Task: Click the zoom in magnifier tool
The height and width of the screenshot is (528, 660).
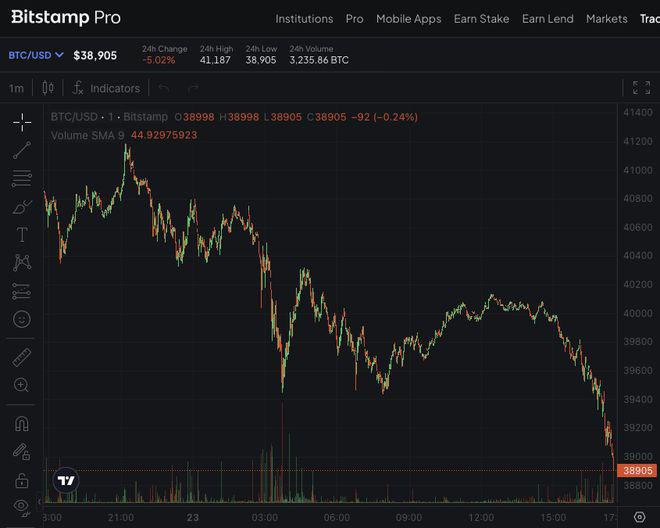Action: point(22,384)
